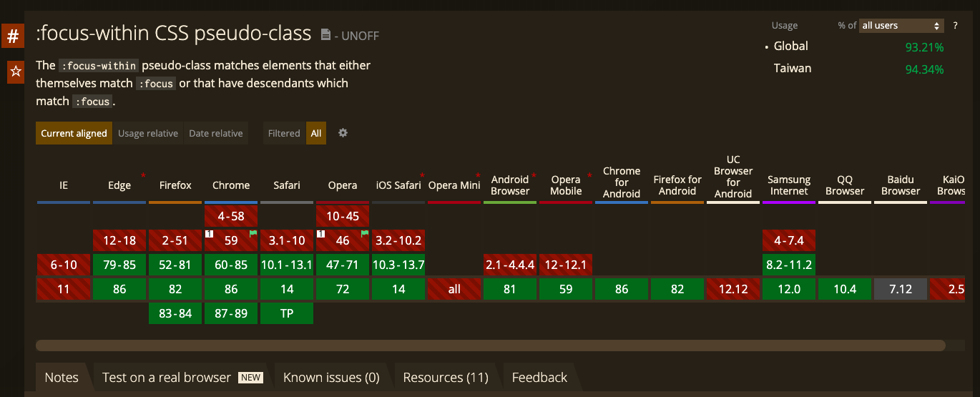980x397 pixels.
Task: Click the iOS Safari column header
Action: [398, 185]
